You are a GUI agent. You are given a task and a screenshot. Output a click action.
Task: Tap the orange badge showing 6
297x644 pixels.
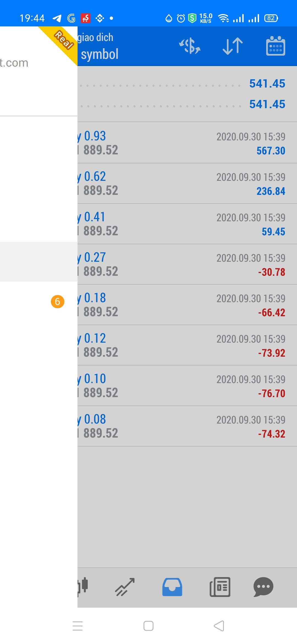(57, 302)
